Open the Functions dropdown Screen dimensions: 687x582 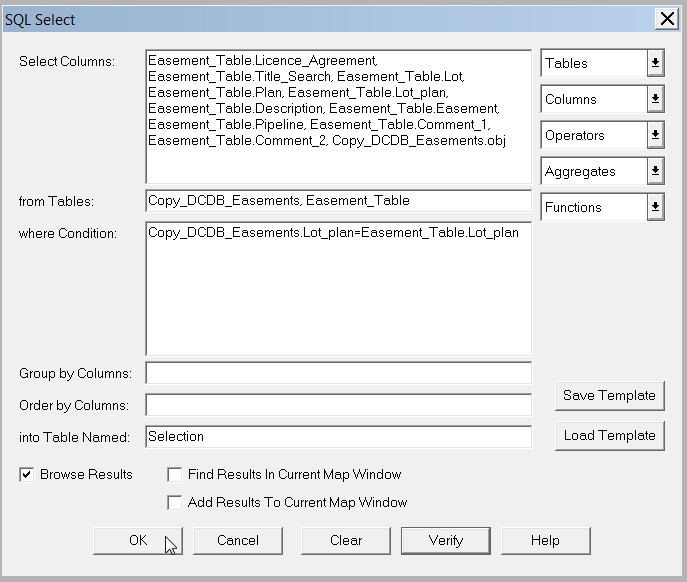click(654, 207)
